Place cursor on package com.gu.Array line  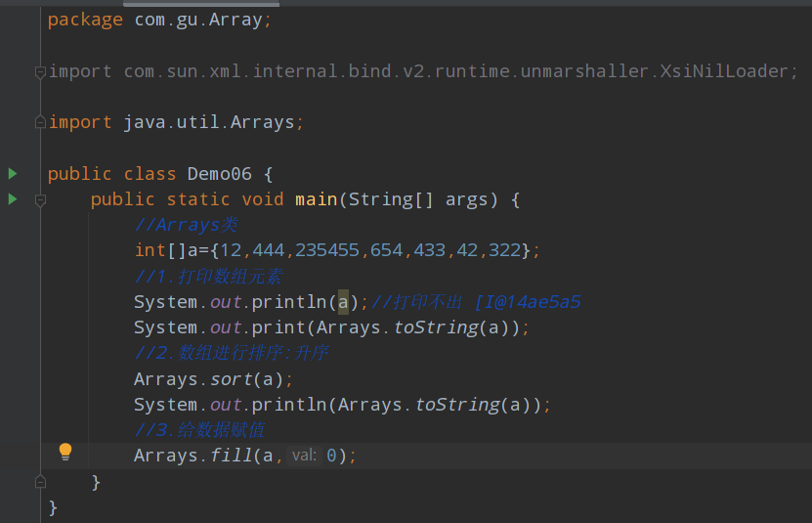click(159, 21)
